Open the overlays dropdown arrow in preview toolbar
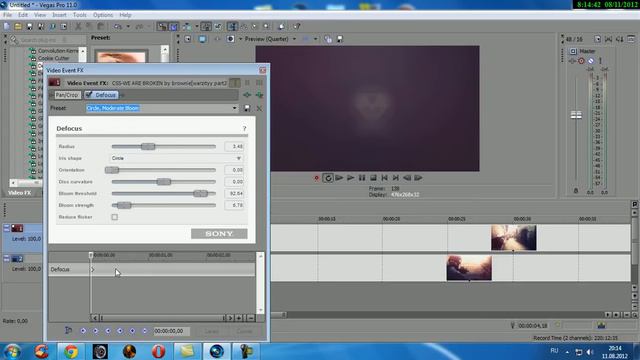The height and width of the screenshot is (360, 640). point(316,39)
